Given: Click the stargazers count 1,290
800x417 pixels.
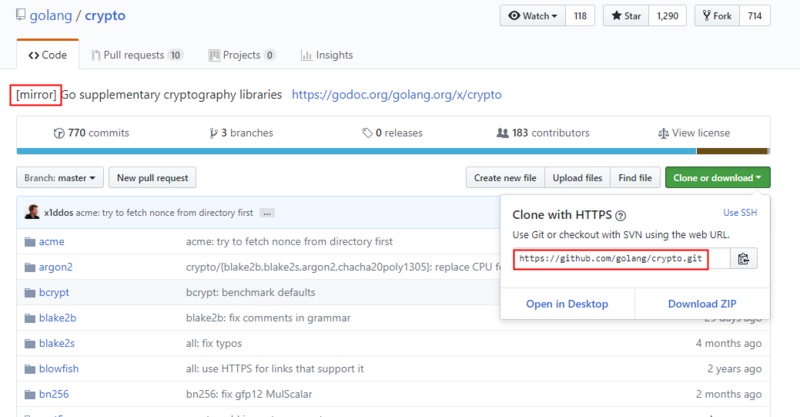Looking at the screenshot, I should pyautogui.click(x=667, y=16).
